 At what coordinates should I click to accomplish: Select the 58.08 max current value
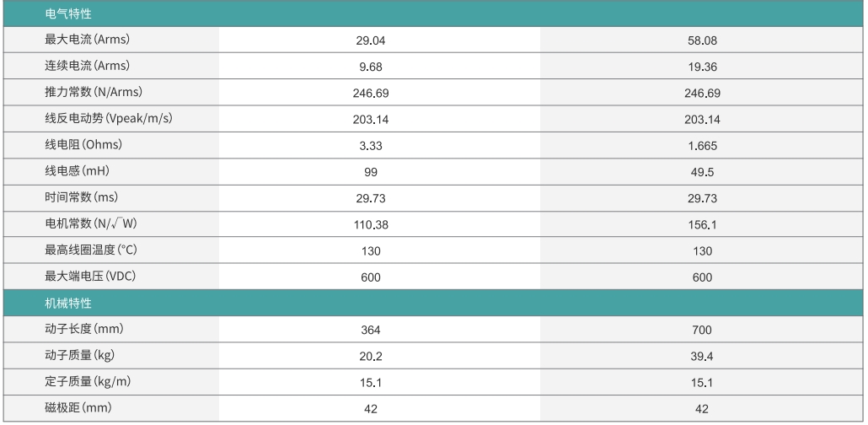[x=702, y=40]
